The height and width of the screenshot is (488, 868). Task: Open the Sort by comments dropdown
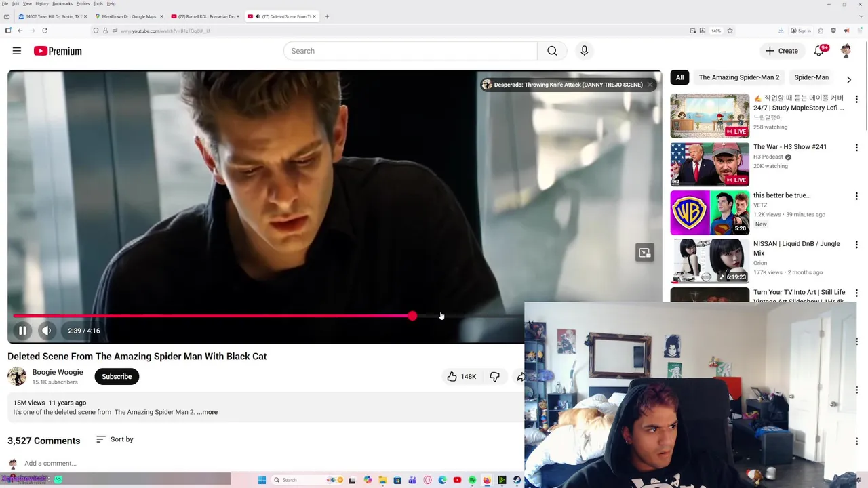pyautogui.click(x=115, y=439)
